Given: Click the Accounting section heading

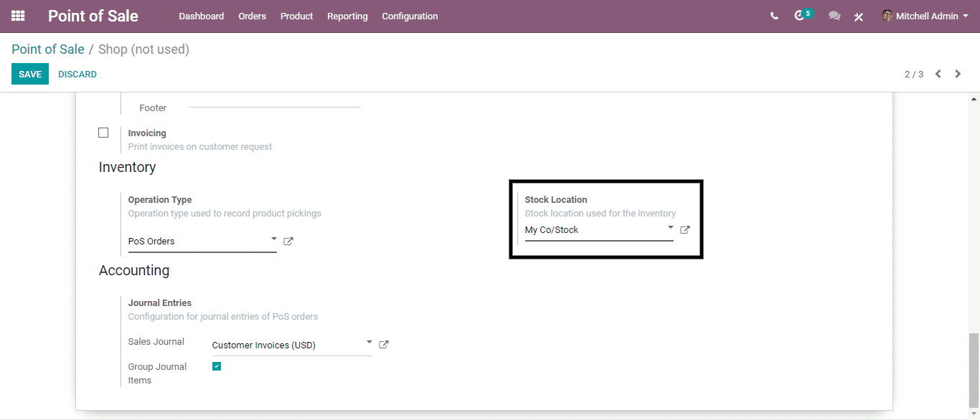Looking at the screenshot, I should point(134,270).
